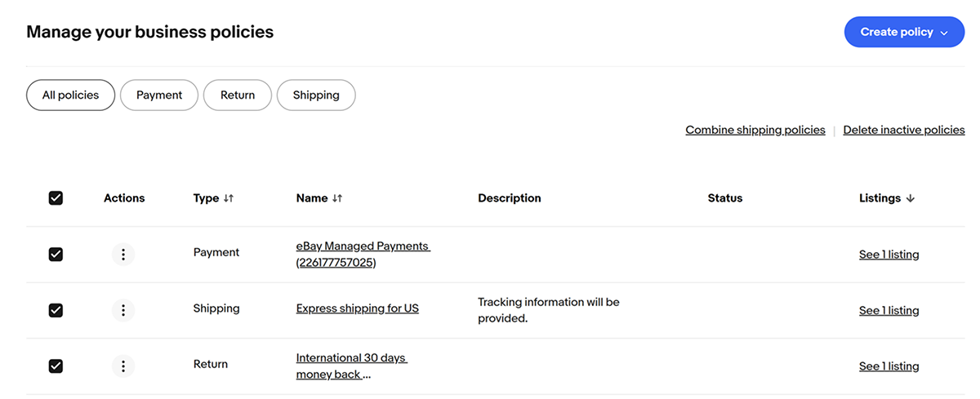Switch to the Shipping filter tab
This screenshot has height=399, width=980.
pos(316,95)
